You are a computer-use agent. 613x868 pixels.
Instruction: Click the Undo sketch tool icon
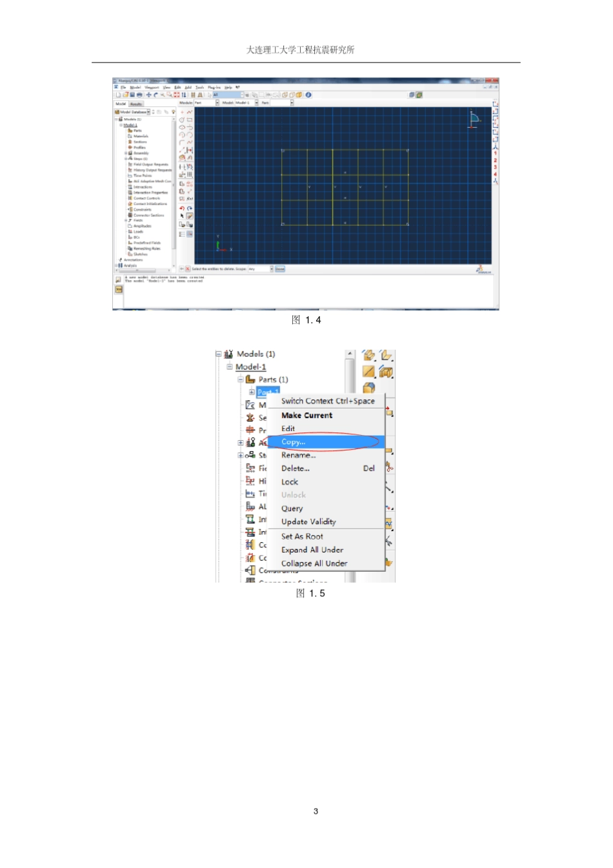182,208
